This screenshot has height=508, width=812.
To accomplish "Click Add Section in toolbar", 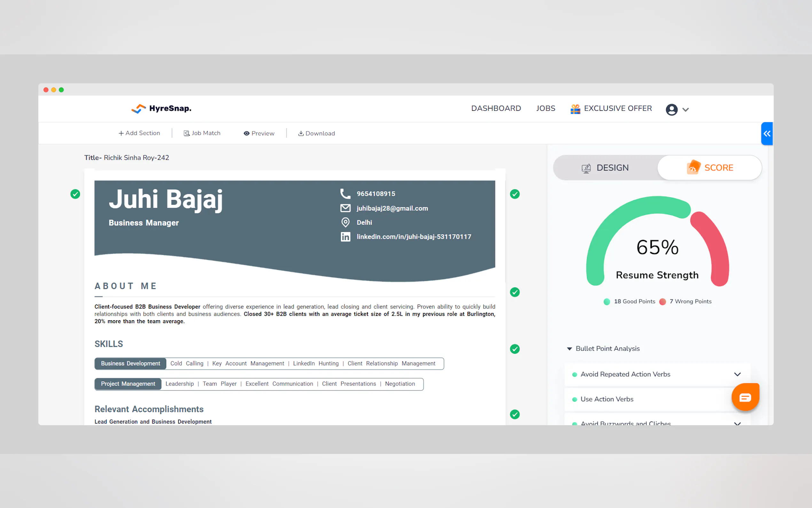I will tap(139, 133).
